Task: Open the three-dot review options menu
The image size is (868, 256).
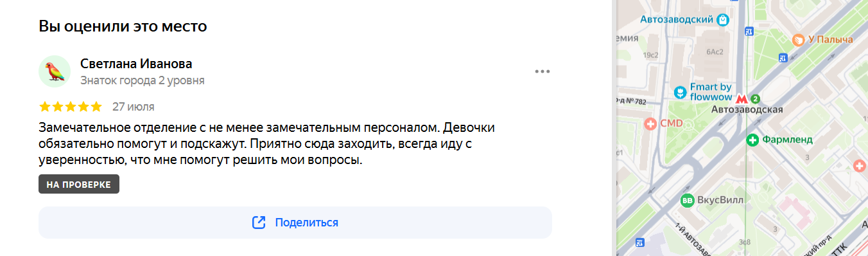Action: pos(542,71)
